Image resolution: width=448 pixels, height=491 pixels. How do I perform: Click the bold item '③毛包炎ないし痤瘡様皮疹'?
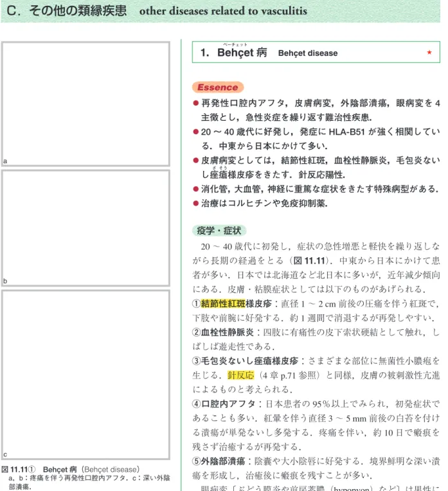click(x=245, y=361)
